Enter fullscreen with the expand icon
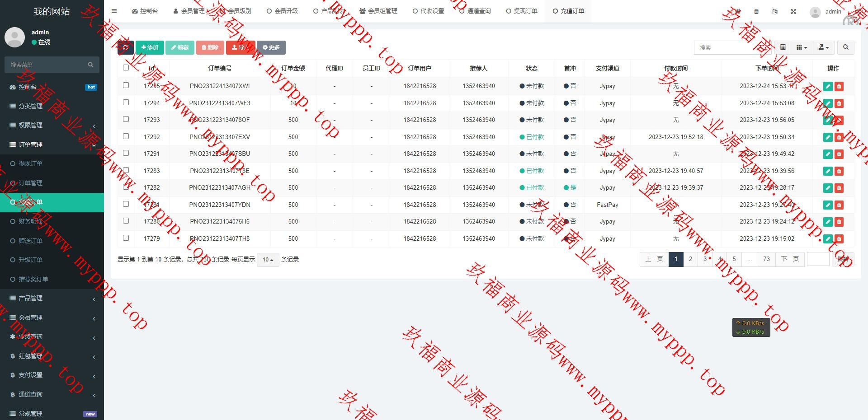The height and width of the screenshot is (420, 868). click(x=793, y=11)
